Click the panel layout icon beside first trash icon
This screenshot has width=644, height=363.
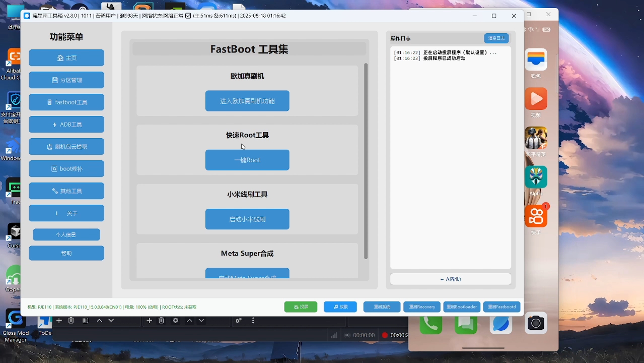click(x=86, y=320)
